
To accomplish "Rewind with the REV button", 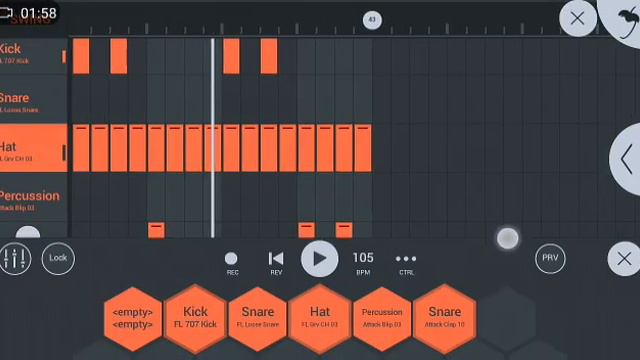I will pyautogui.click(x=276, y=263).
